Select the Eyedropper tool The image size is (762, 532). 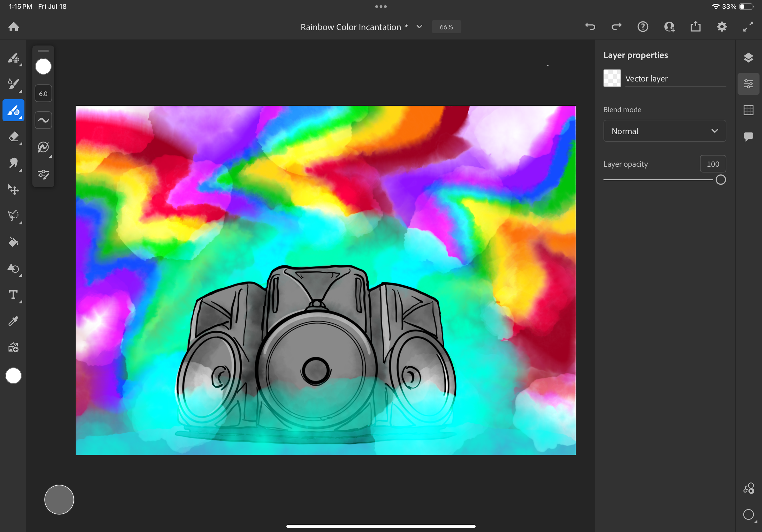point(14,321)
